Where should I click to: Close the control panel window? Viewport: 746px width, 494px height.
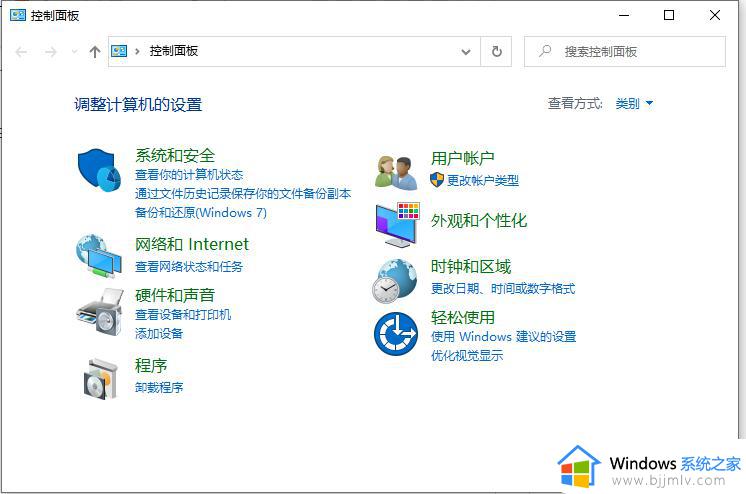pos(715,15)
